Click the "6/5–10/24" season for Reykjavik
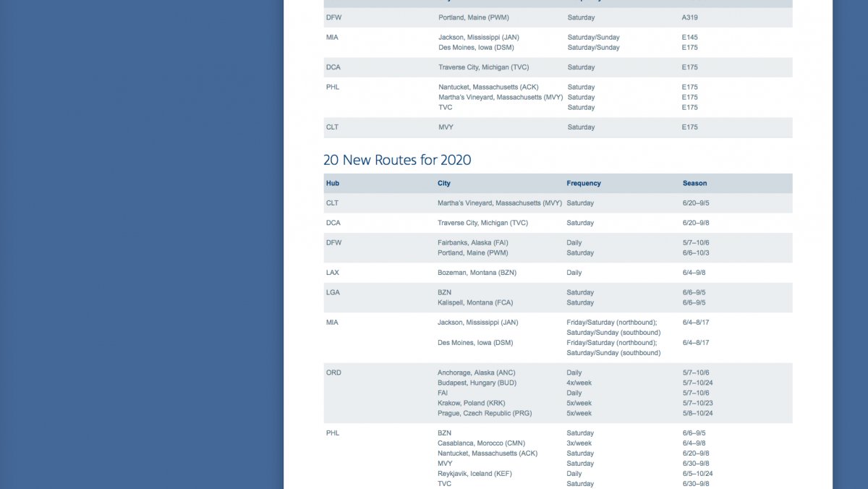868x489 pixels. tap(698, 474)
